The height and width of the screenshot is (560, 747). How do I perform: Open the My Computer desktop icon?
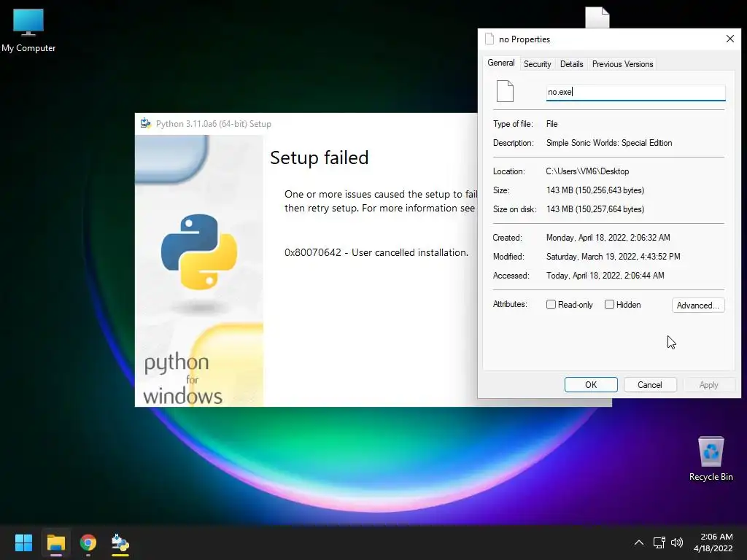click(28, 29)
